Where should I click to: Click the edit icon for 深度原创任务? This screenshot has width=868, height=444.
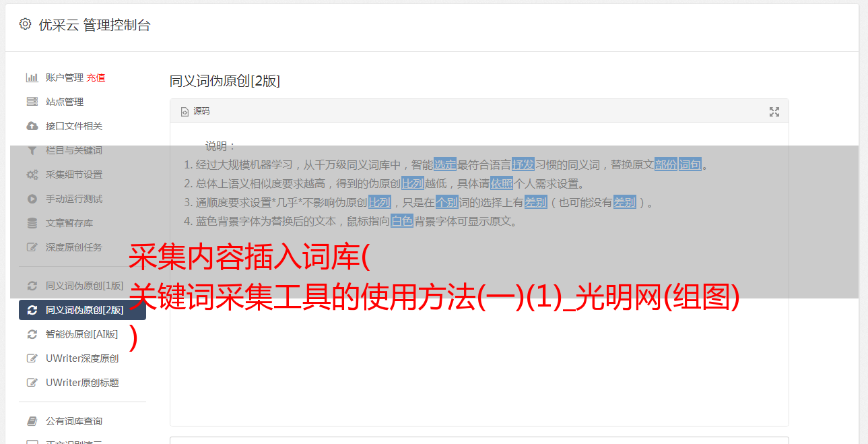click(32, 247)
